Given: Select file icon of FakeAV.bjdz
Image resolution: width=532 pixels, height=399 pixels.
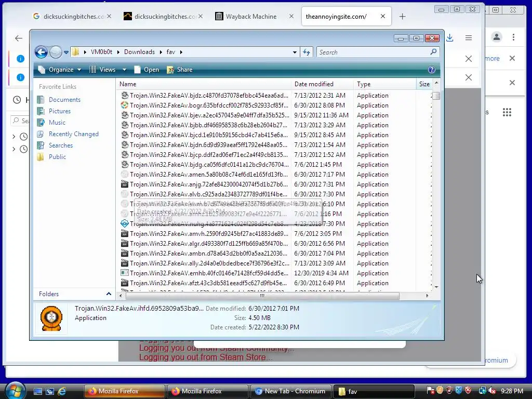Looking at the screenshot, I should point(125,96).
